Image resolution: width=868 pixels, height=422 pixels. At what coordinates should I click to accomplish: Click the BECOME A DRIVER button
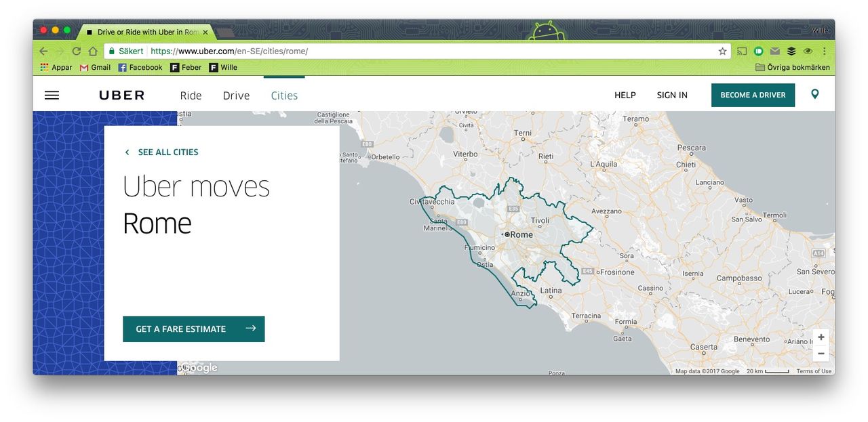(x=753, y=95)
